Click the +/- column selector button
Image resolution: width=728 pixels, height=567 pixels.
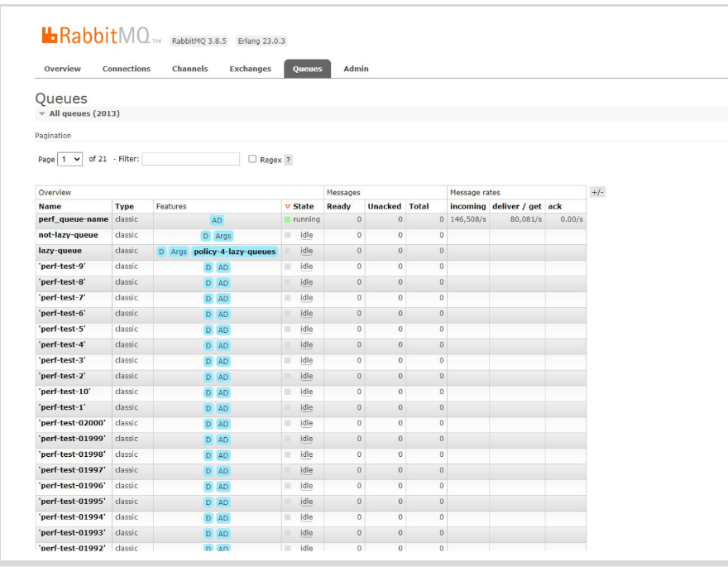pyautogui.click(x=596, y=192)
